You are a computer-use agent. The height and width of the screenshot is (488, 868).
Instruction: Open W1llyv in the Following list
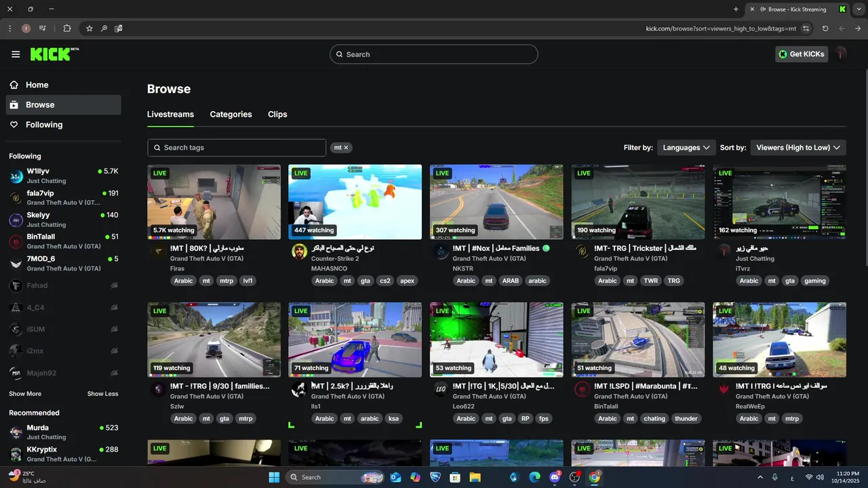tap(64, 176)
